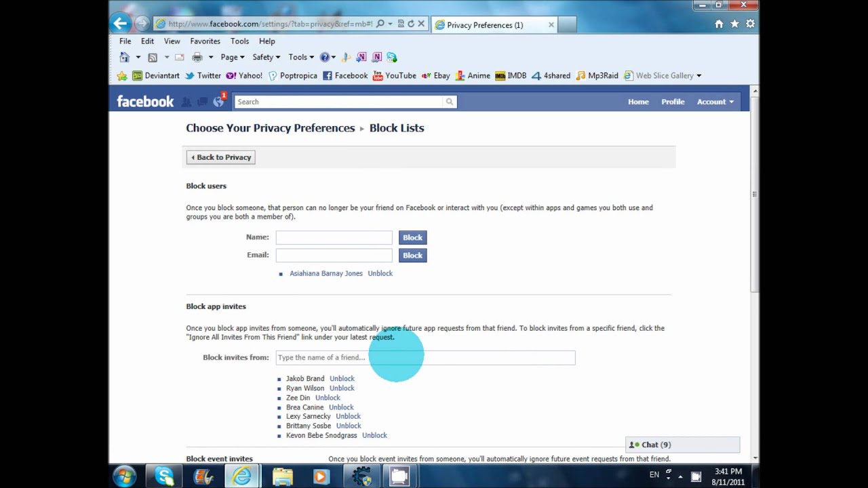This screenshot has height=488, width=868.
Task: Click the Name input field
Action: 334,237
